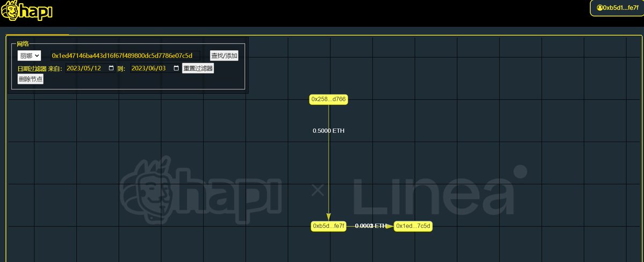Edit the end date 2023/06/03 field

coord(155,69)
